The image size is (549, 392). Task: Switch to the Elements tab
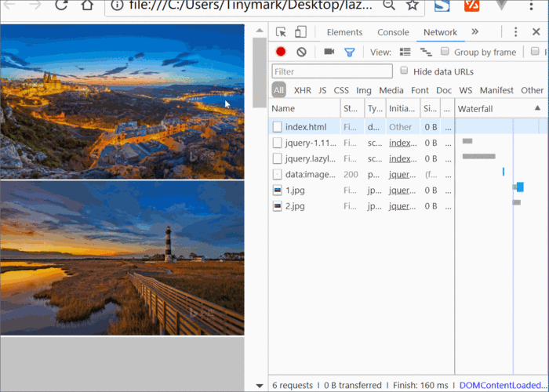344,32
